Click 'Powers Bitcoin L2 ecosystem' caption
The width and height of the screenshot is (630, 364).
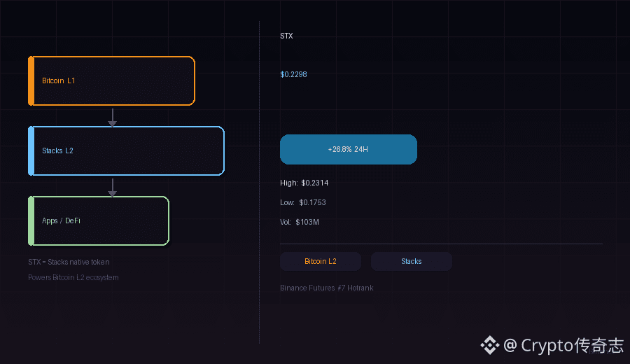[x=73, y=278]
